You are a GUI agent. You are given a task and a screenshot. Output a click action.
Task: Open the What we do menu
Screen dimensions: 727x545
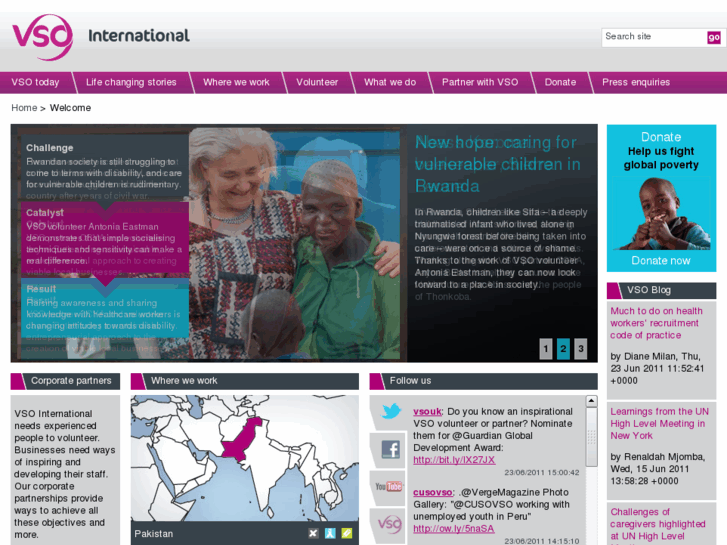point(390,83)
